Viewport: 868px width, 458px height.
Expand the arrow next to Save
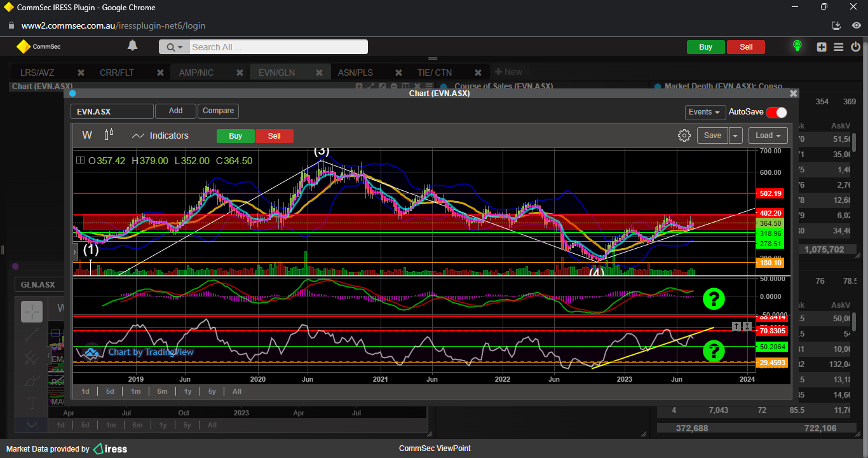(735, 135)
